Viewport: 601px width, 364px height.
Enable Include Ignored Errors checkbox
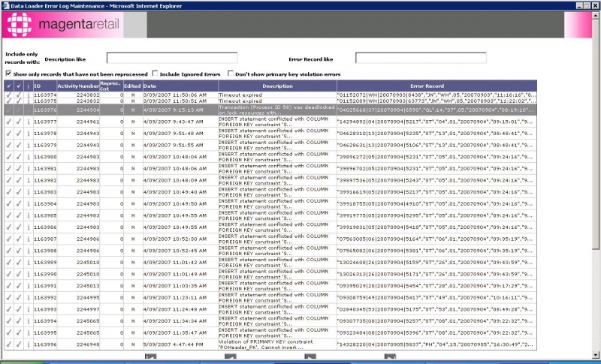tap(155, 73)
